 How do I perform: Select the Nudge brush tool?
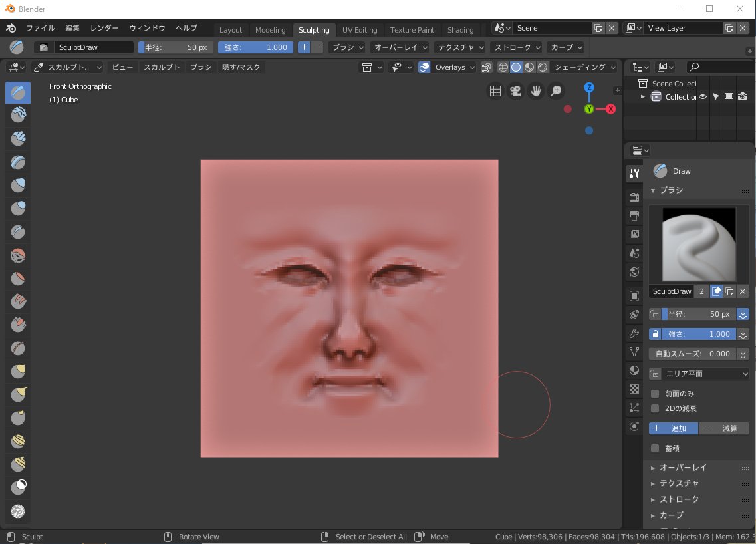[x=18, y=441]
